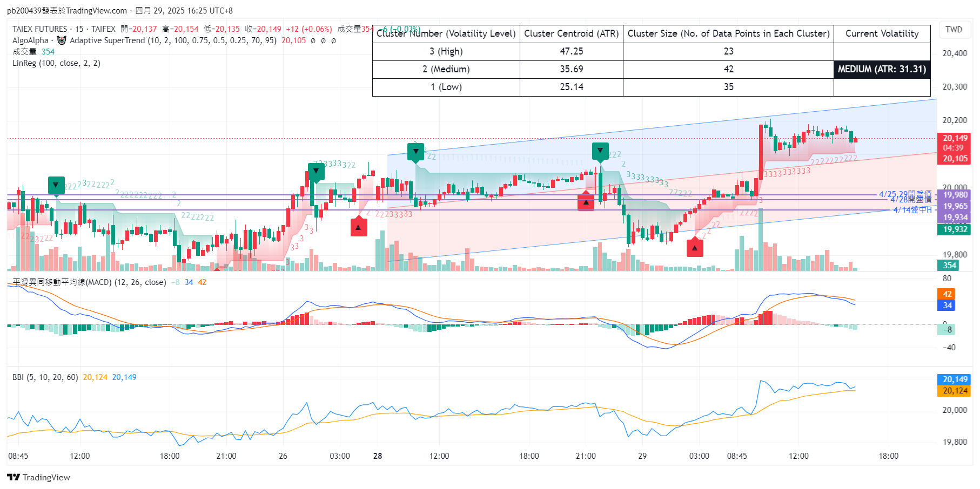
Task: Click the Cluster Number (Volatility Level) header
Action: coord(446,33)
